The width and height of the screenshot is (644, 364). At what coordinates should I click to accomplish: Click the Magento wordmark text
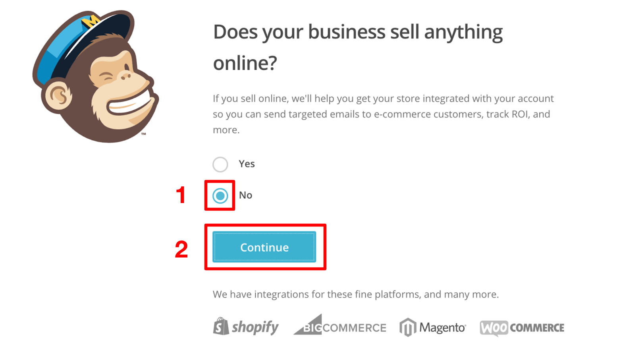[x=442, y=328]
